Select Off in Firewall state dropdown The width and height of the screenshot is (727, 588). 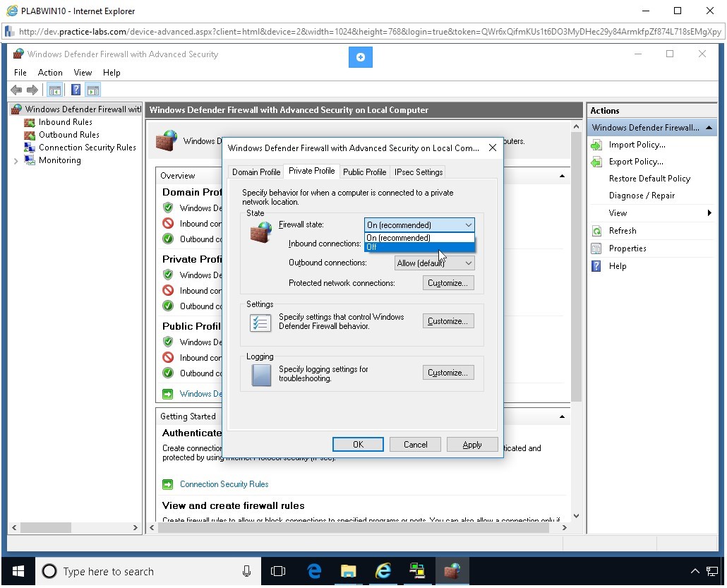click(x=419, y=247)
